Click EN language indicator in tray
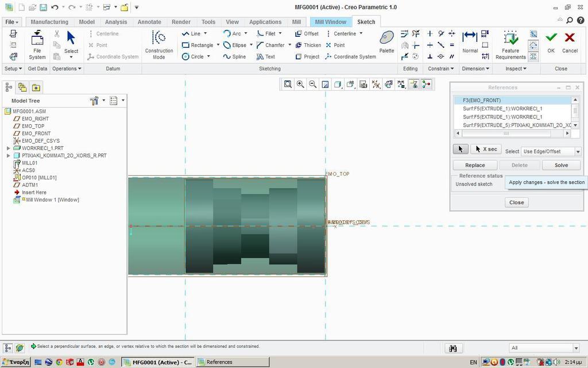Viewport: 588px width, 368px height. pos(473,362)
